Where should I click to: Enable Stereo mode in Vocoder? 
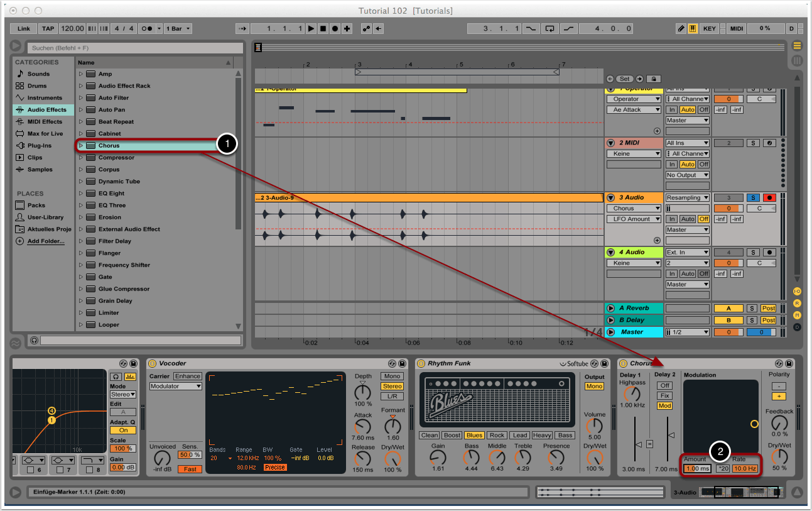392,387
